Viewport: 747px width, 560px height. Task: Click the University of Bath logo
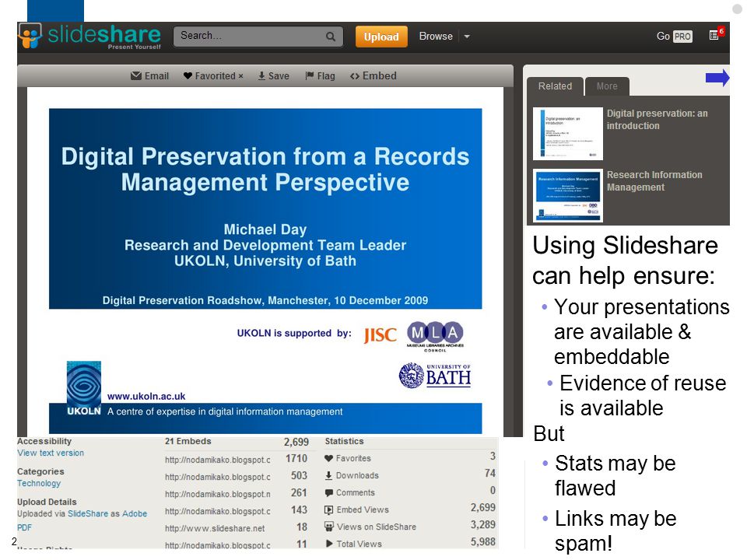click(x=435, y=376)
